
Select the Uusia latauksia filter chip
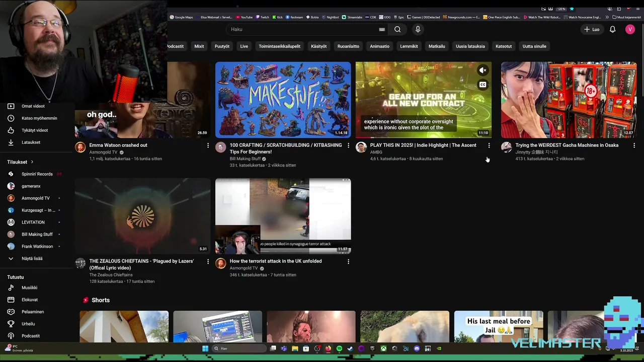click(x=470, y=46)
